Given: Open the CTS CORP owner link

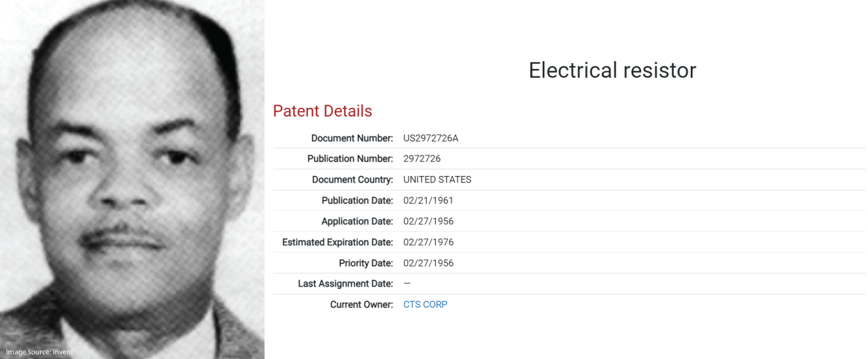Looking at the screenshot, I should pyautogui.click(x=425, y=304).
